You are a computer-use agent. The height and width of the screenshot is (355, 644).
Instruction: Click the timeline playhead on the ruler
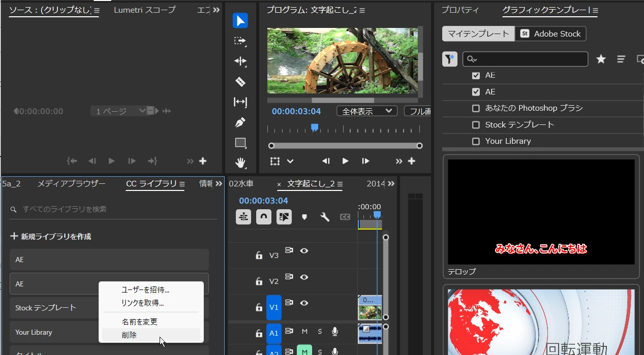(x=377, y=215)
